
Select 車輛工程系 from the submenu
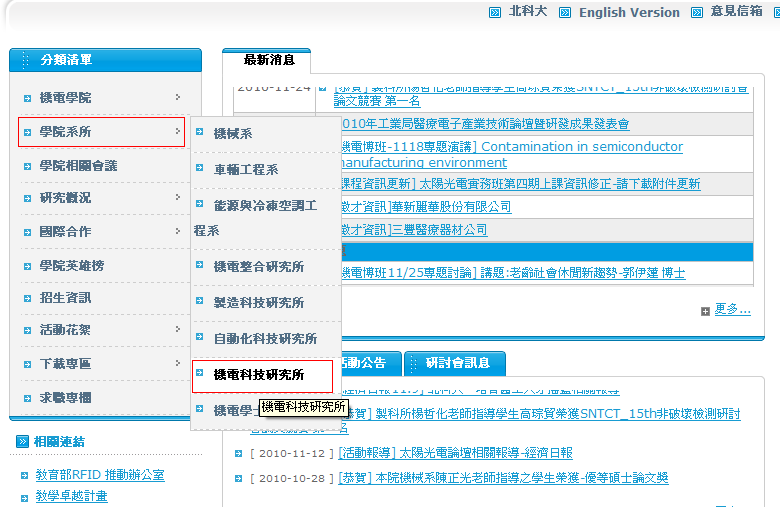[246, 170]
